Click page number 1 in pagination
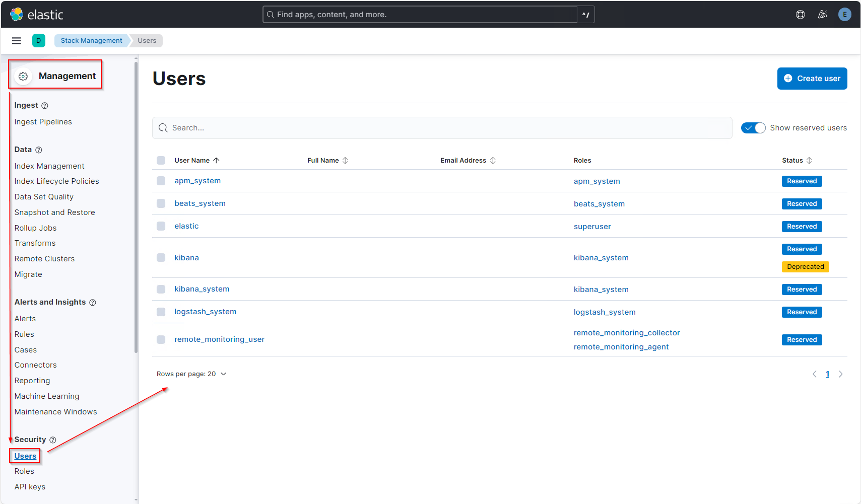Image resolution: width=861 pixels, height=504 pixels. pos(828,374)
